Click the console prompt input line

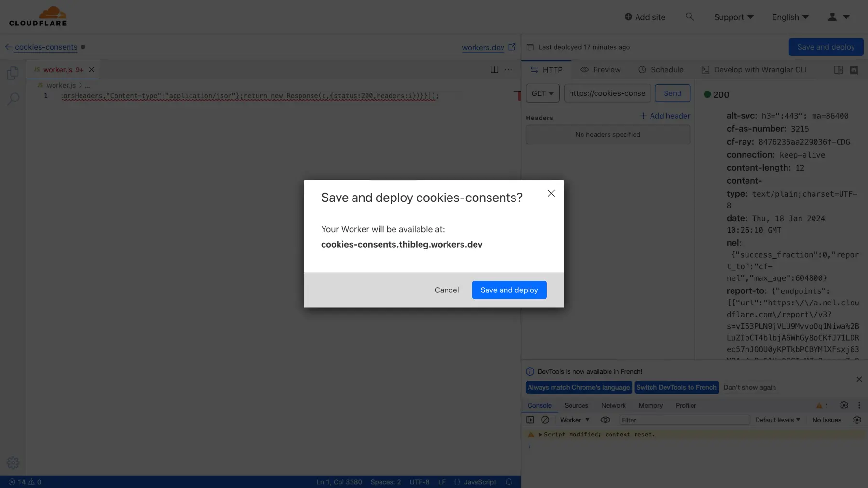click(694, 447)
